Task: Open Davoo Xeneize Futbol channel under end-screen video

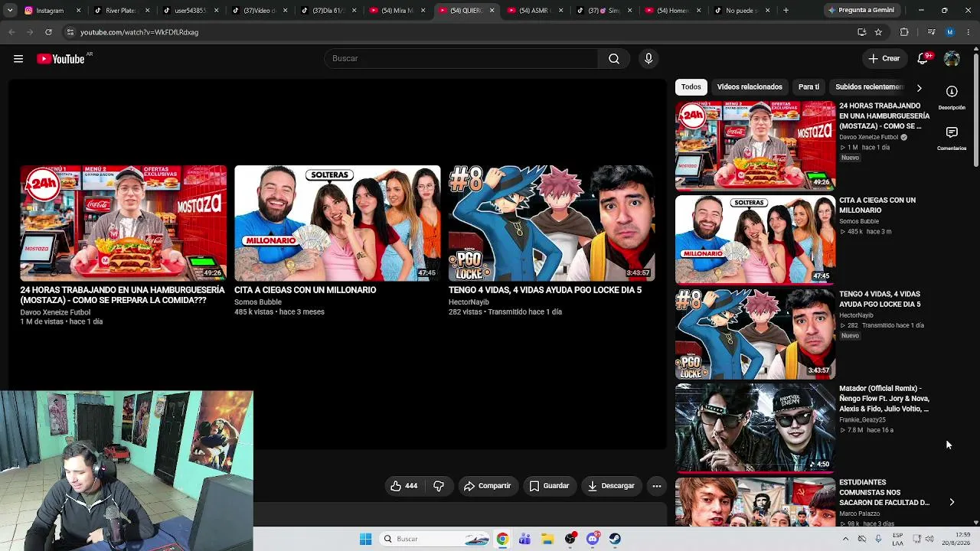Action: pos(55,312)
